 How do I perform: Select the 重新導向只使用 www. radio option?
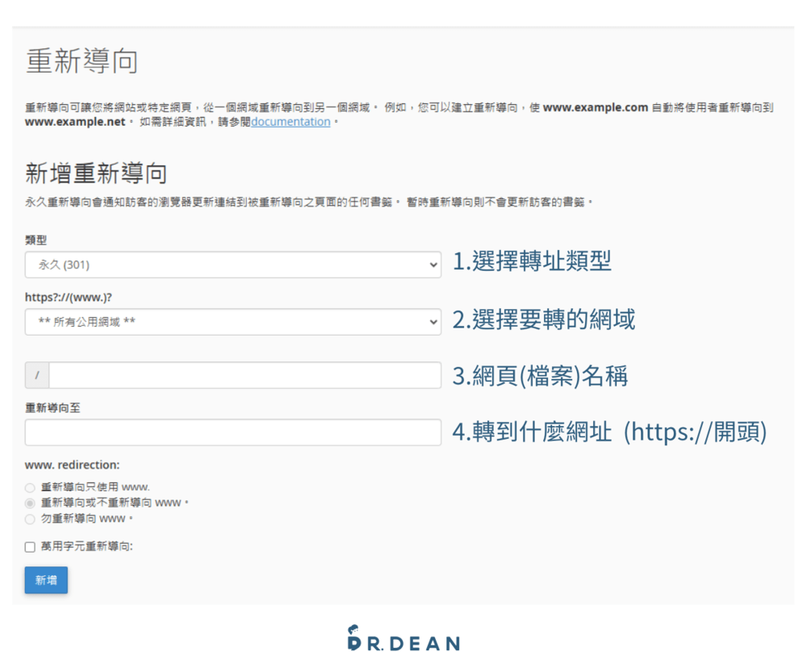point(30,487)
